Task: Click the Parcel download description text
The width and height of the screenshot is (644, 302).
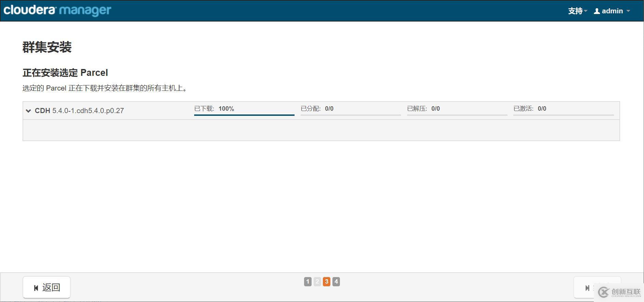Action: pyautogui.click(x=105, y=88)
